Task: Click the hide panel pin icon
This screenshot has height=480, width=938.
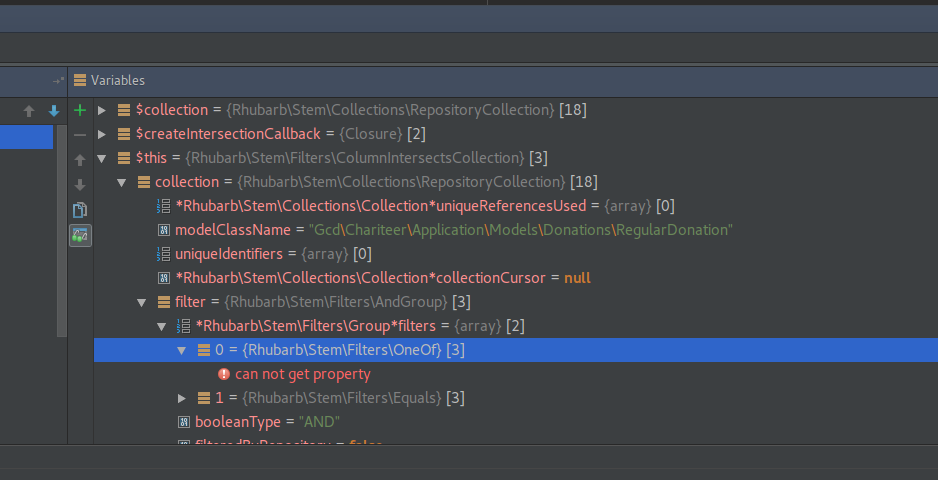Action: [58, 80]
